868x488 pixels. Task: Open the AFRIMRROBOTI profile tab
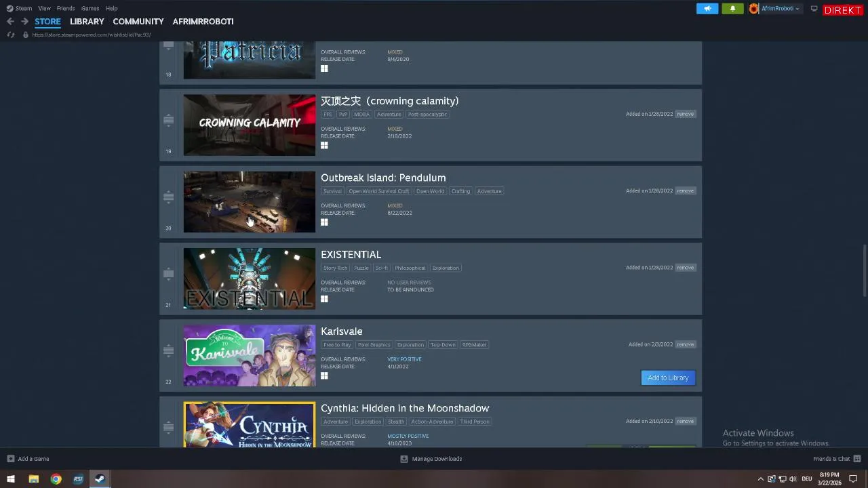203,22
